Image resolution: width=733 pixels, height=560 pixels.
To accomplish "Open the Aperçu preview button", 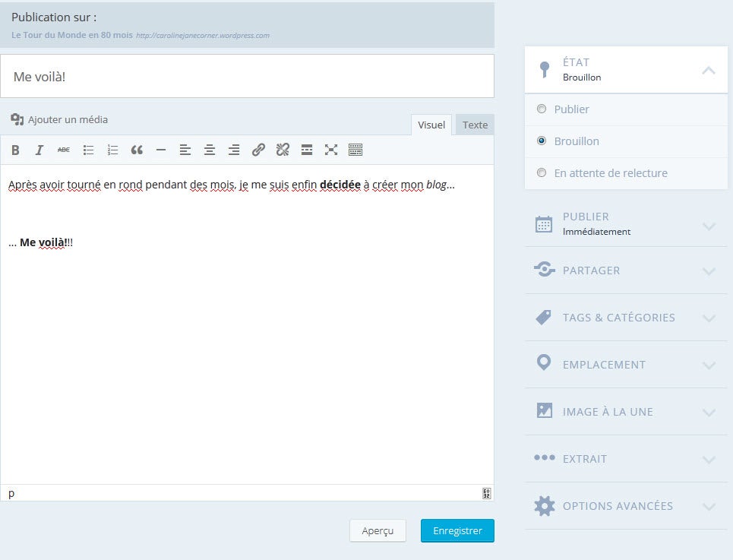I will [378, 530].
